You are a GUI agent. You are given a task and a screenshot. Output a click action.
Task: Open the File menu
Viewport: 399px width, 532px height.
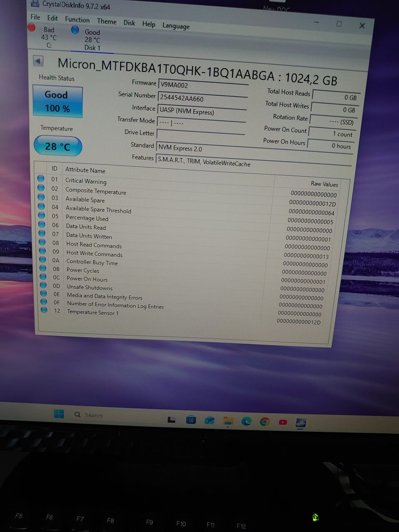(x=35, y=17)
